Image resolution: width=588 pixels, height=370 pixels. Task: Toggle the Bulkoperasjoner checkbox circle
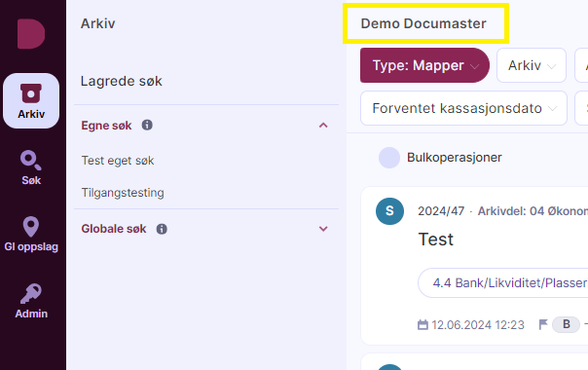coord(388,158)
